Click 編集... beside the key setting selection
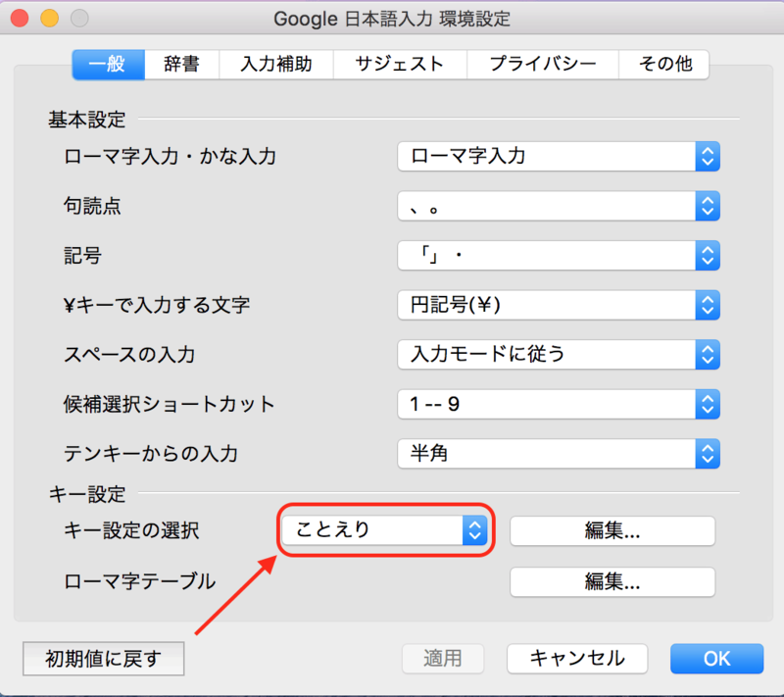The height and width of the screenshot is (697, 784). click(612, 531)
